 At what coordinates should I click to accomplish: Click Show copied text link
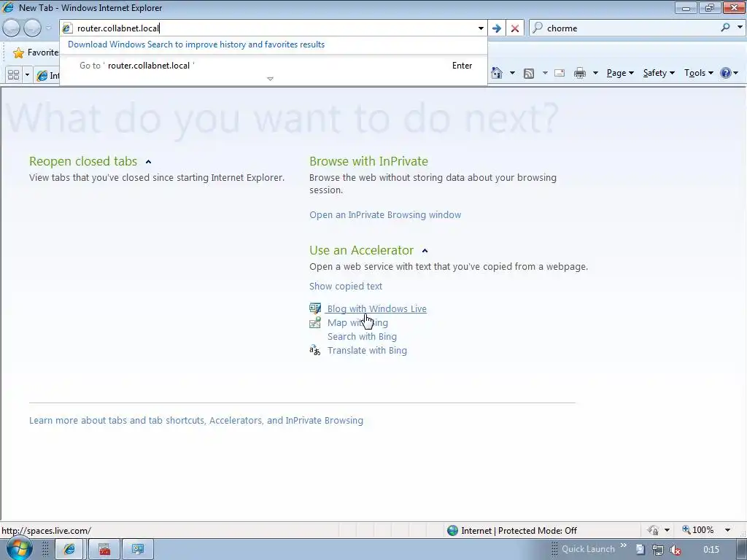(x=345, y=286)
